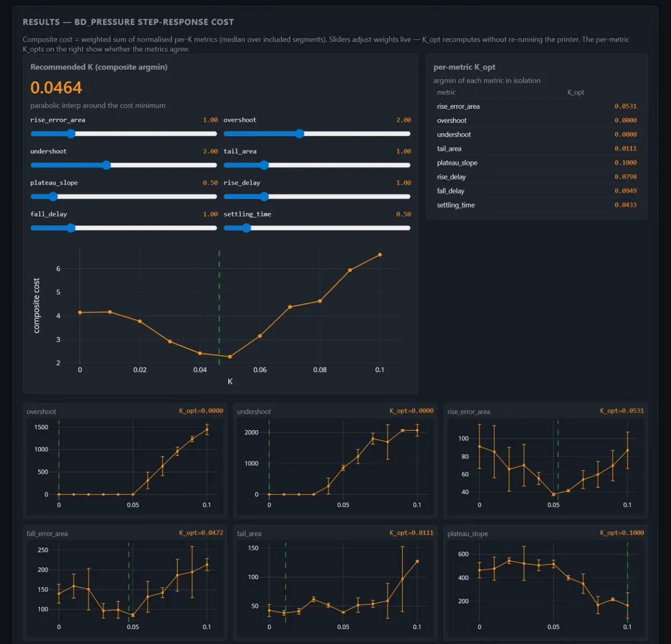Adjust the tail_area weight slider
The width and height of the screenshot is (671, 644).
(317, 165)
